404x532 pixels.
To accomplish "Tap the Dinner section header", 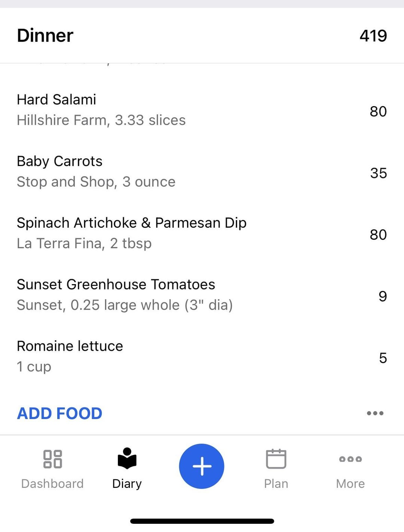I will point(45,36).
